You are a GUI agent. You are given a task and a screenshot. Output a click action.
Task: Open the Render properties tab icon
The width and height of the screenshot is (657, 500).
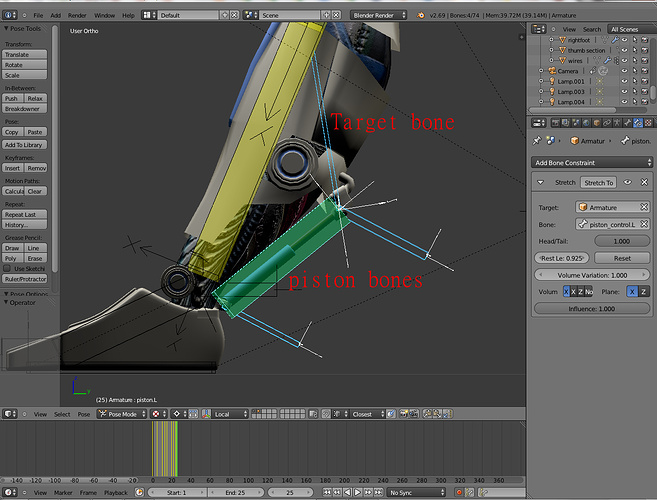point(556,123)
